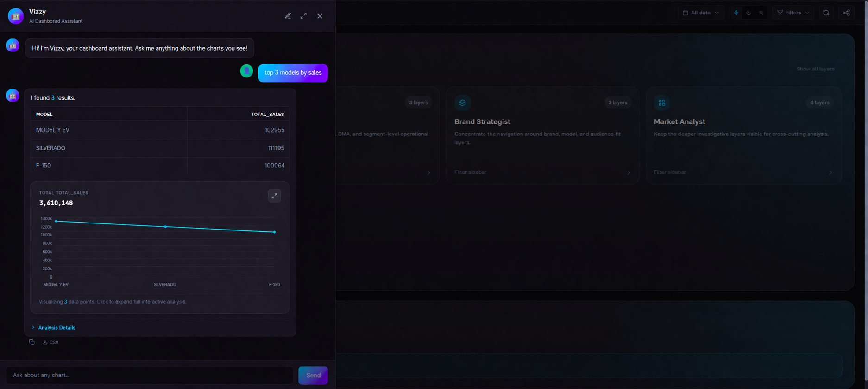Click the Show all layers link
868x389 pixels.
815,69
